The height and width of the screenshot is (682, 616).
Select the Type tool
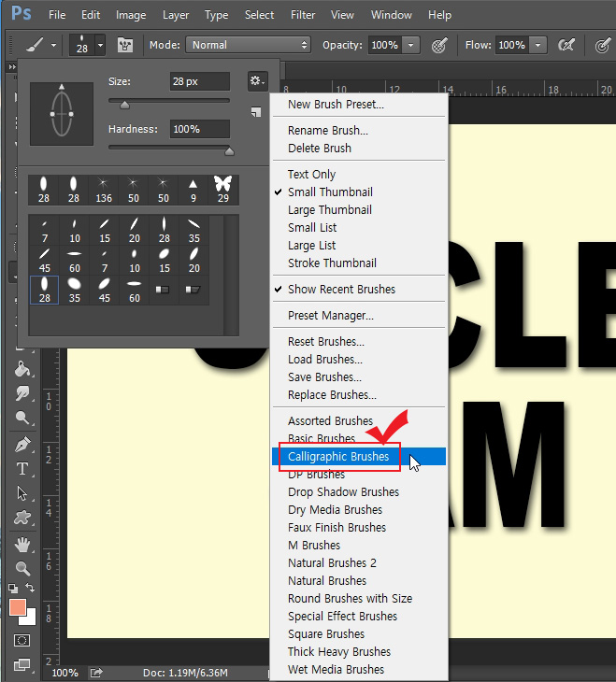click(x=22, y=469)
